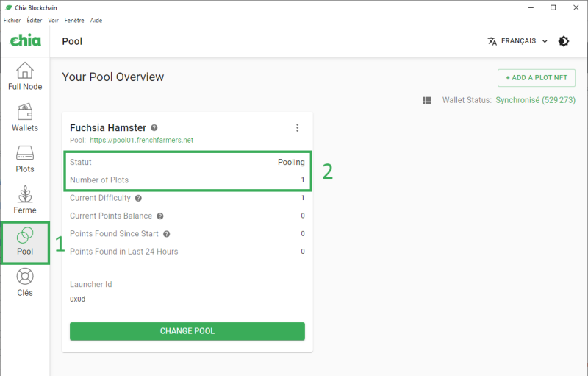Switch to list view icon
The width and height of the screenshot is (588, 376).
pos(427,100)
